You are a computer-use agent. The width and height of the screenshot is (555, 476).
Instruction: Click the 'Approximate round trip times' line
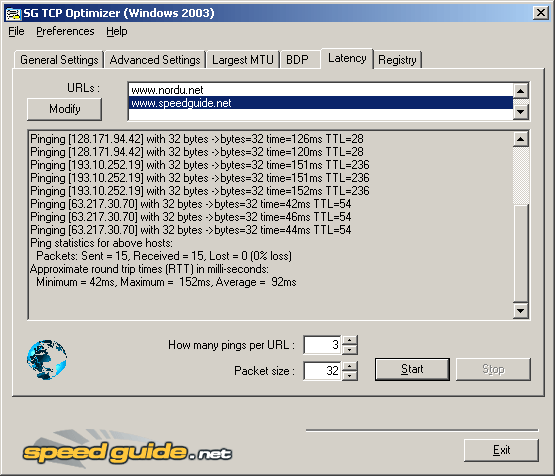coord(149,269)
